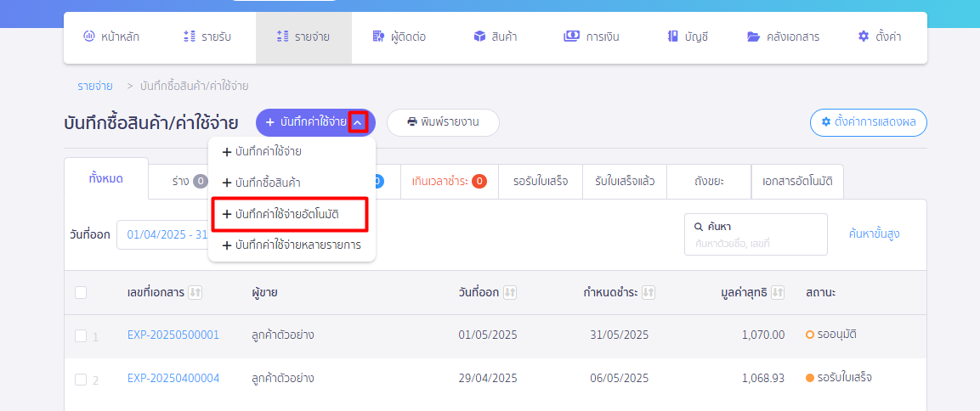This screenshot has width=980, height=411.
Task: Select the รายจ่าย expenses menu
Action: [x=303, y=37]
